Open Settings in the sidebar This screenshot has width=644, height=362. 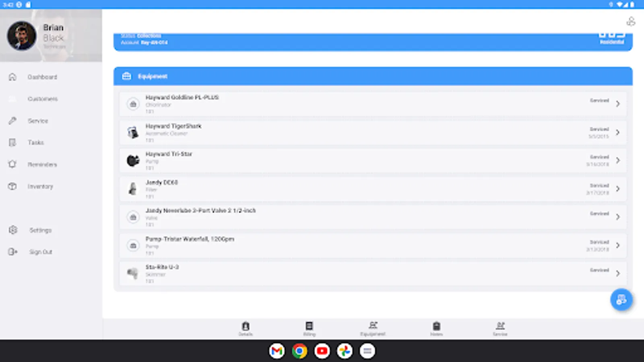(41, 230)
